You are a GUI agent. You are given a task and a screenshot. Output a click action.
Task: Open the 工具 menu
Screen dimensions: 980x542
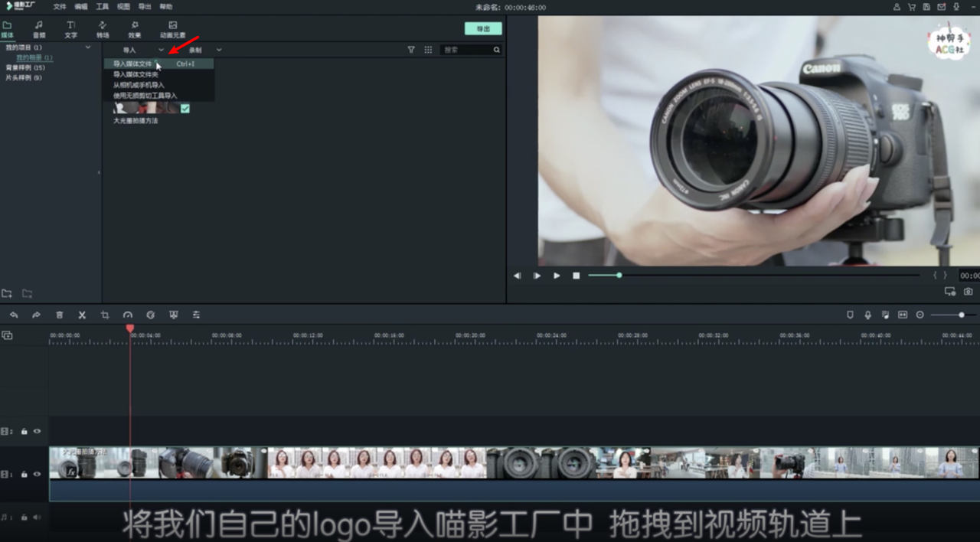pos(103,6)
